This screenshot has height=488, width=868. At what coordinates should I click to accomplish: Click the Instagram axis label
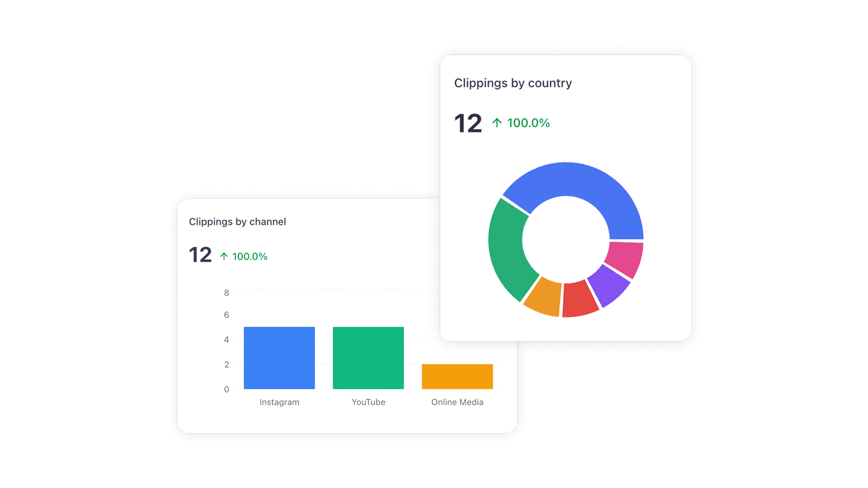[x=279, y=402]
